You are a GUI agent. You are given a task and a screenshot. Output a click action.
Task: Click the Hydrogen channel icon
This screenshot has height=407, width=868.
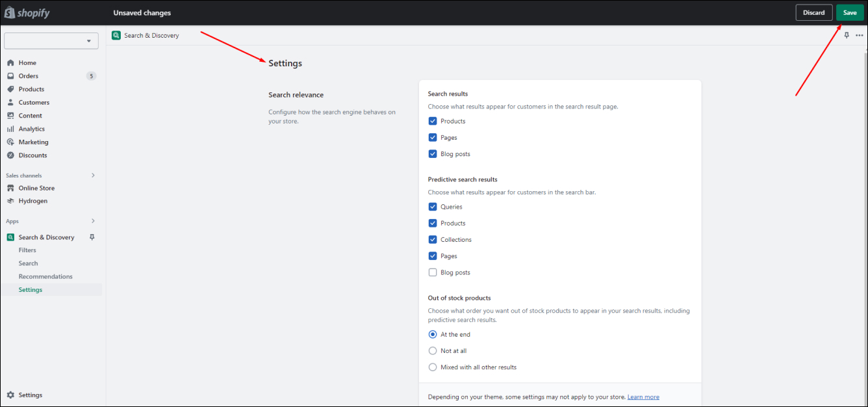point(10,201)
